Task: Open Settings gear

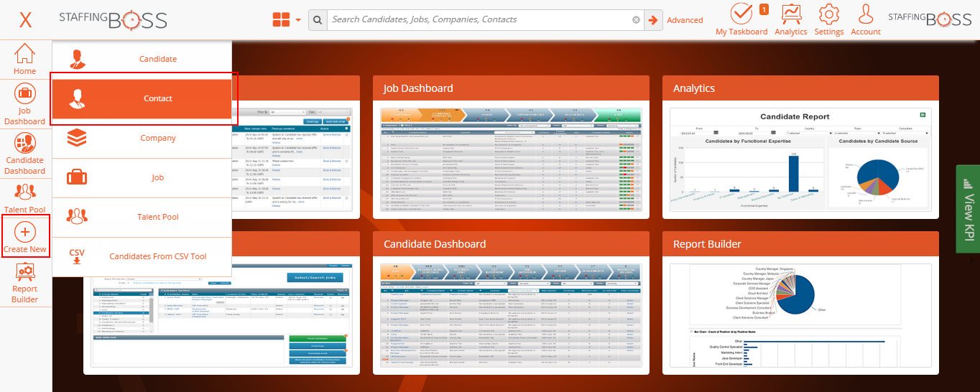Action: (x=829, y=19)
